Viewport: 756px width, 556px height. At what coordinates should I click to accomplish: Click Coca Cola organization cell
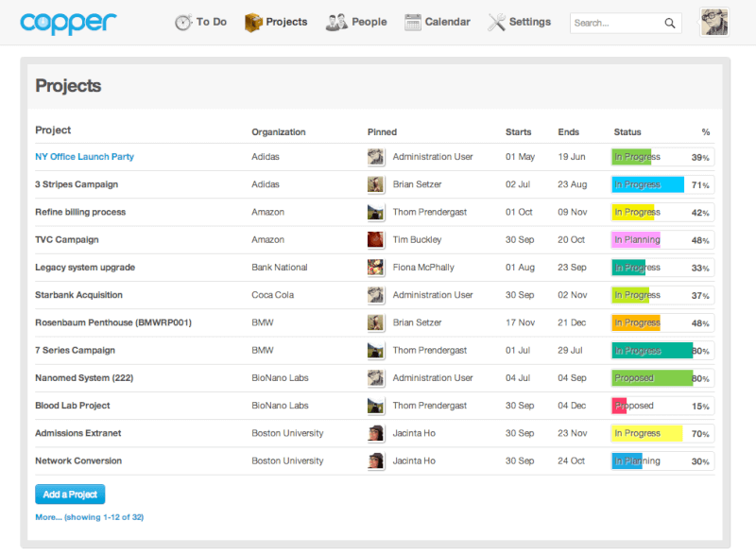(272, 295)
